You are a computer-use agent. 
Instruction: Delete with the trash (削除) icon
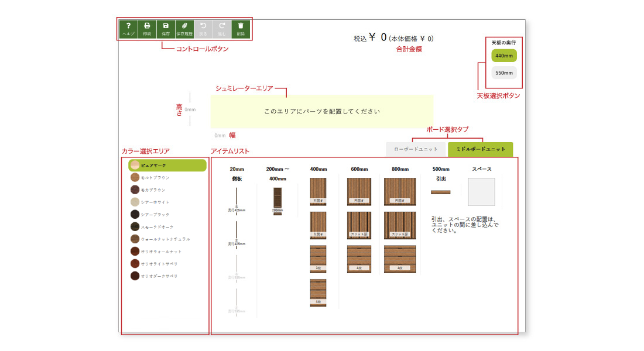(x=241, y=29)
